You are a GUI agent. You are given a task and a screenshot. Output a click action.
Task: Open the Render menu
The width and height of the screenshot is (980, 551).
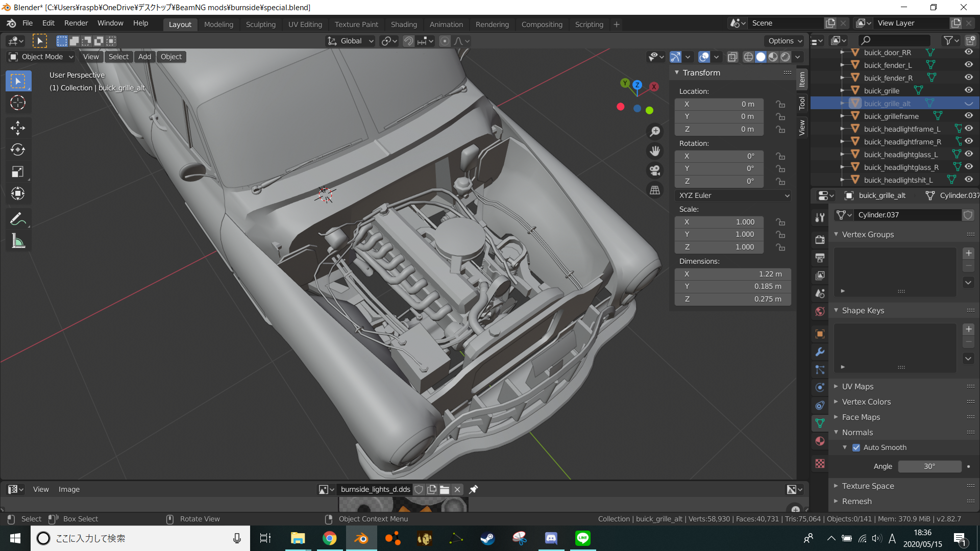pos(76,23)
